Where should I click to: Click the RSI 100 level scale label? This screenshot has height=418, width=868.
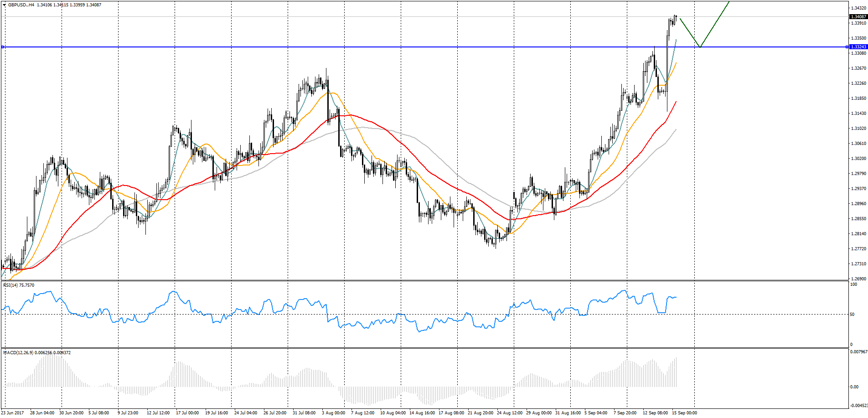tap(853, 284)
